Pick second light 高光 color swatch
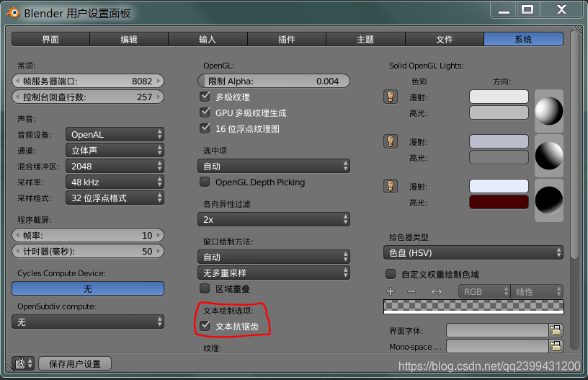Image resolution: width=588 pixels, height=380 pixels. [499, 157]
